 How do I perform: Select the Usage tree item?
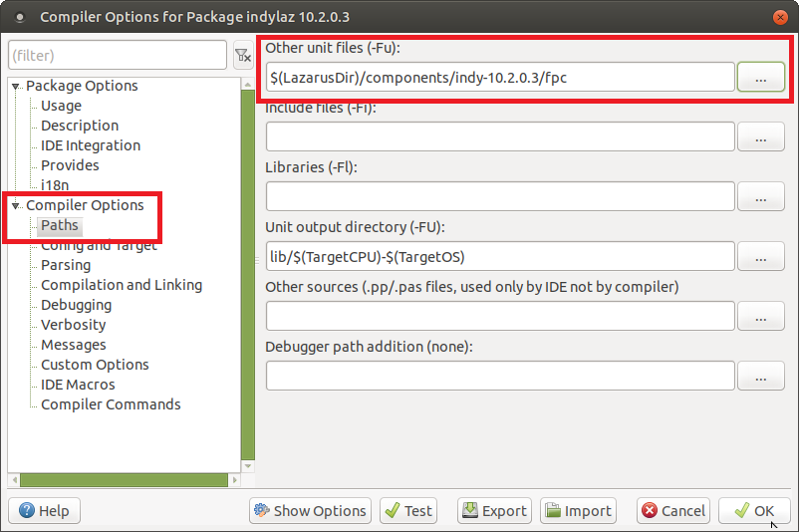(61, 106)
